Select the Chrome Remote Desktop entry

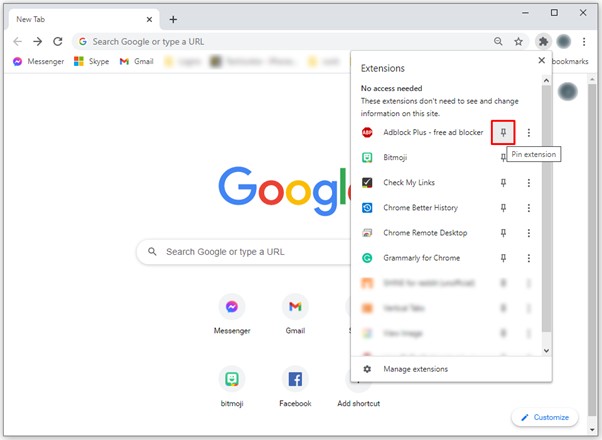click(x=425, y=233)
